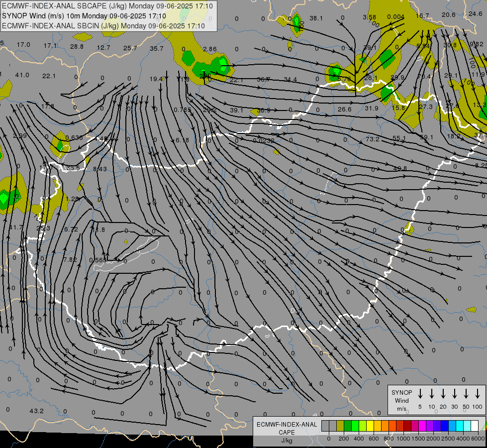Click the '12.7' value on the map

(103, 48)
